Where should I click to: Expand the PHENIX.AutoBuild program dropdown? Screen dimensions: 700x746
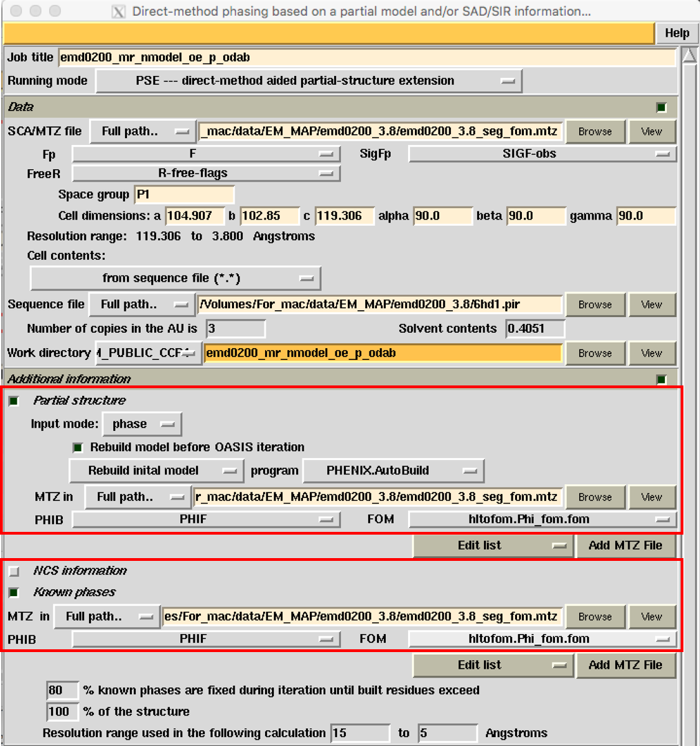tap(393, 471)
